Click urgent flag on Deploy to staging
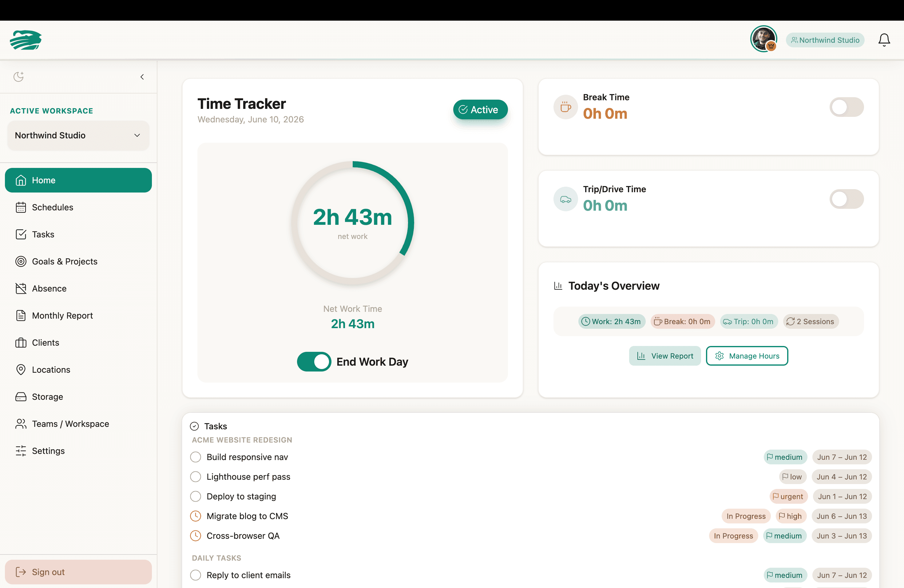The image size is (904, 588). (x=788, y=496)
